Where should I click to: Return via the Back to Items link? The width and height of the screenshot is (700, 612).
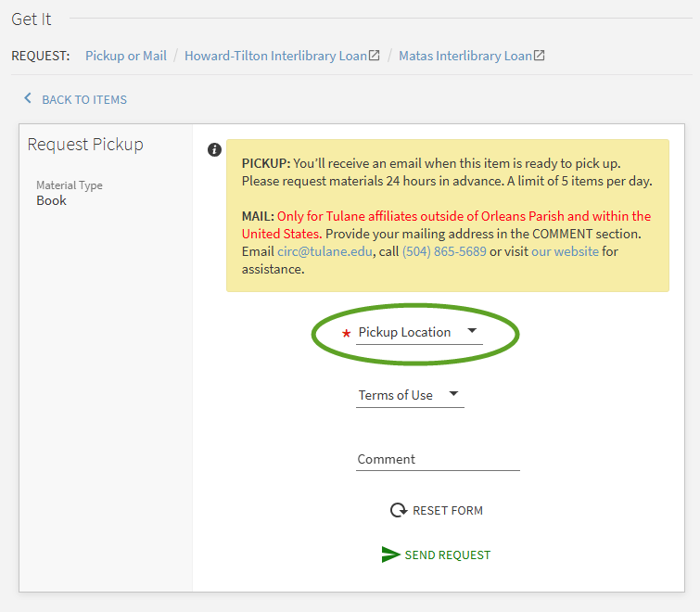83,99
